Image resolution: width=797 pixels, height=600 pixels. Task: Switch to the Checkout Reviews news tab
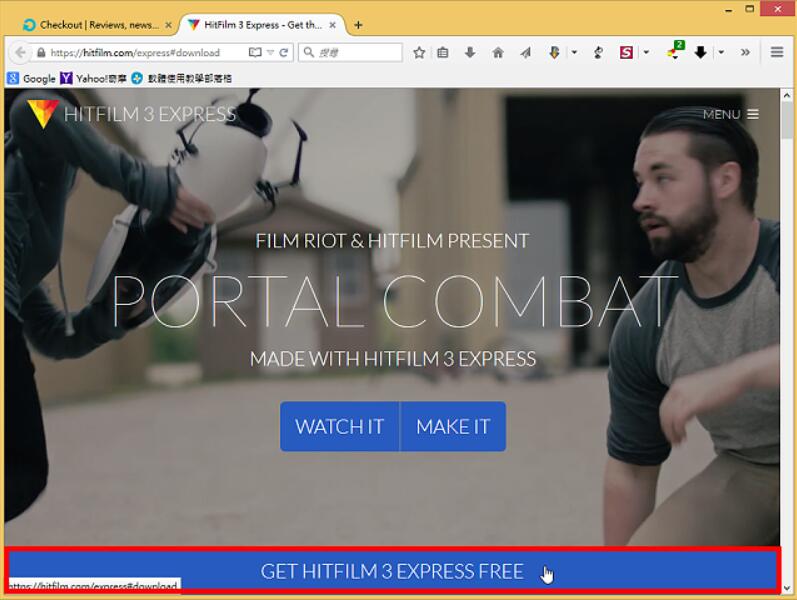[93, 25]
